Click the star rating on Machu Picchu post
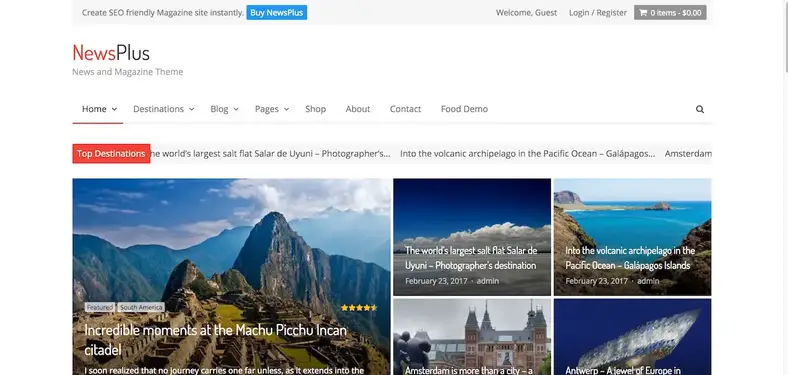 coord(359,308)
